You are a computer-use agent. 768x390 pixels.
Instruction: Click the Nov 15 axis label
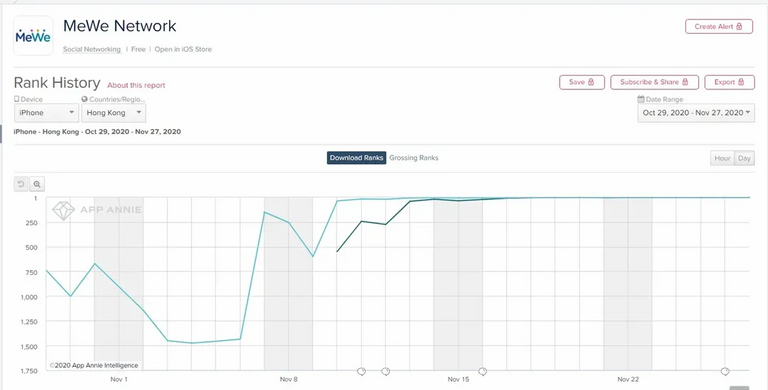pyautogui.click(x=458, y=379)
